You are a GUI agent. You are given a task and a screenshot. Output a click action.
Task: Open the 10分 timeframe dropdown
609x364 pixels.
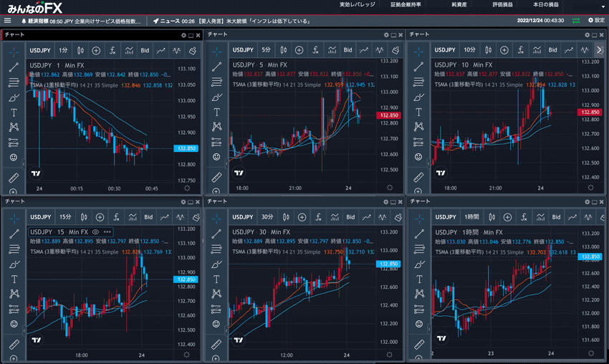click(x=469, y=49)
